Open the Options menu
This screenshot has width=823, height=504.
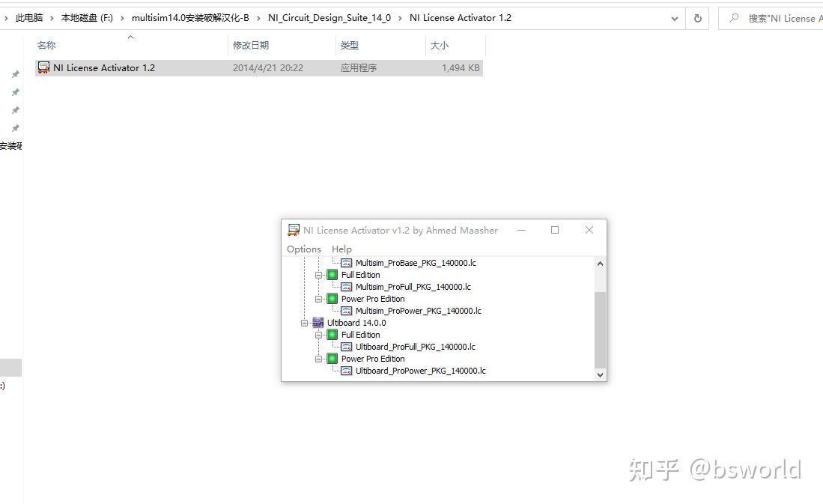click(303, 249)
